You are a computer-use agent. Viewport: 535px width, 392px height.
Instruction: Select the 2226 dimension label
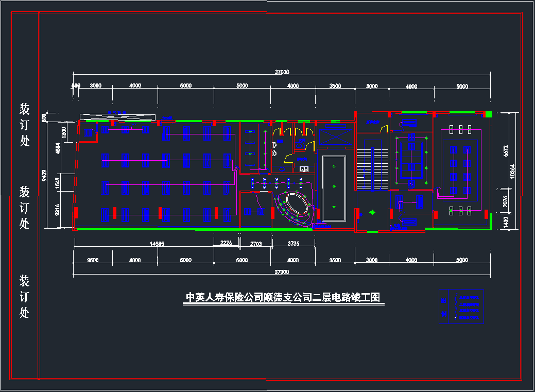[226, 244]
